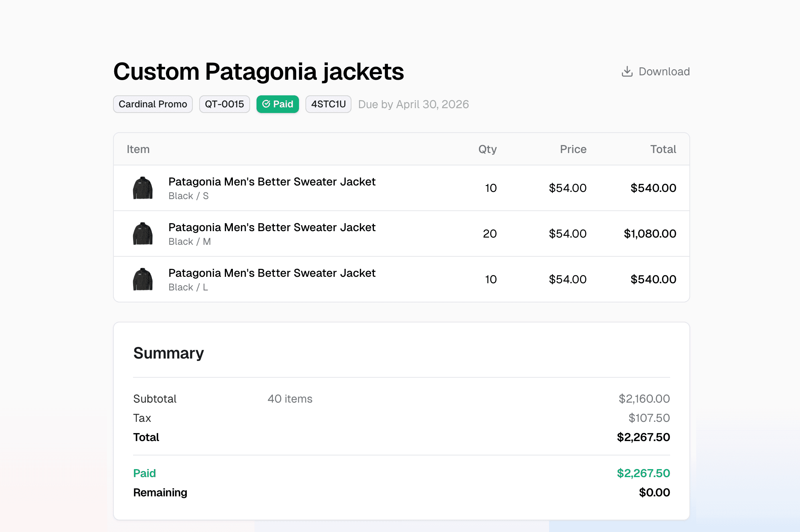This screenshot has width=800, height=532.
Task: Click the $540.00 total in Black / S row
Action: coord(653,188)
